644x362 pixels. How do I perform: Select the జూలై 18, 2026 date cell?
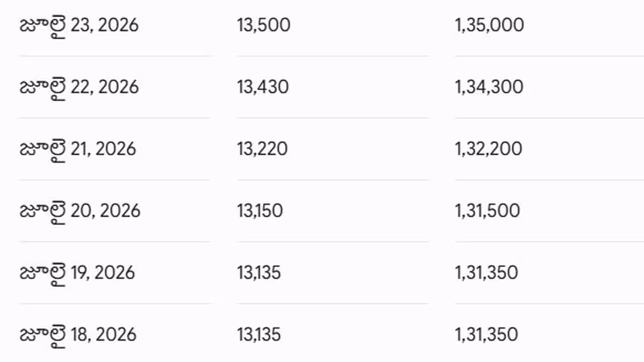[78, 335]
